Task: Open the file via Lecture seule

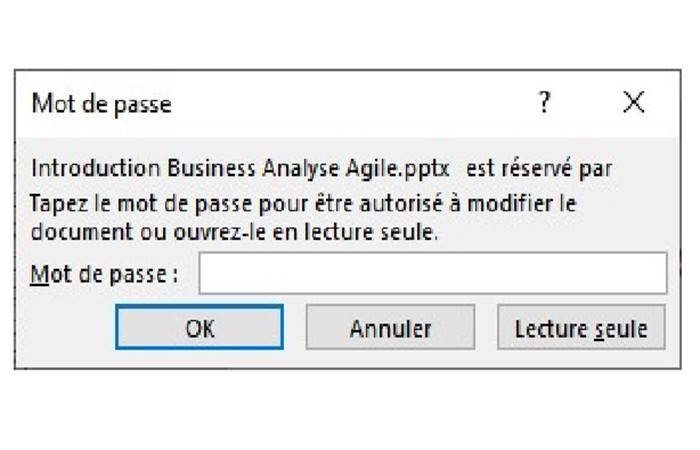Action: tap(581, 327)
